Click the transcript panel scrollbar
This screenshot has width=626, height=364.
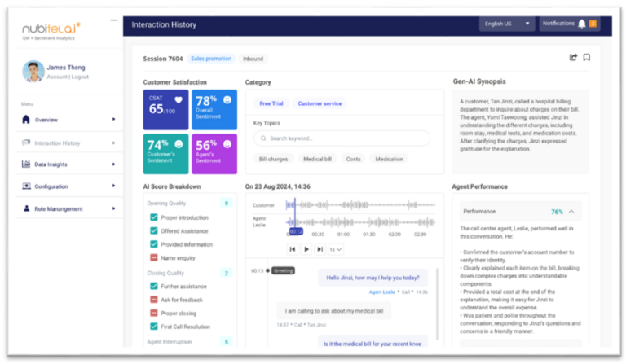[437, 304]
